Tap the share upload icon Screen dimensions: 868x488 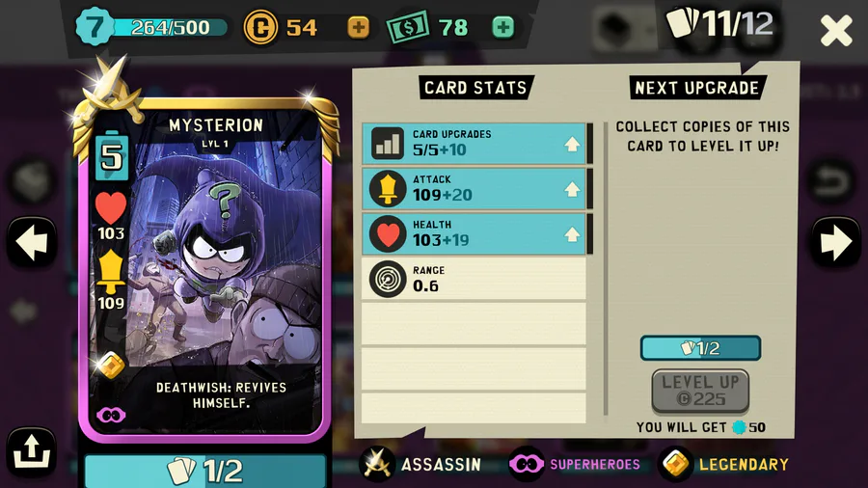(31, 451)
